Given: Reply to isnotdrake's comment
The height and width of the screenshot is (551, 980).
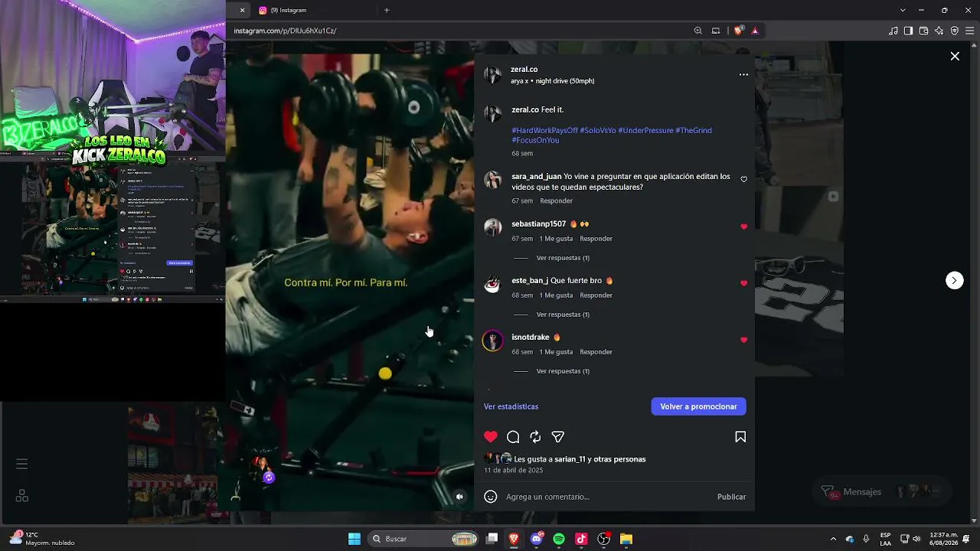Looking at the screenshot, I should pos(596,352).
